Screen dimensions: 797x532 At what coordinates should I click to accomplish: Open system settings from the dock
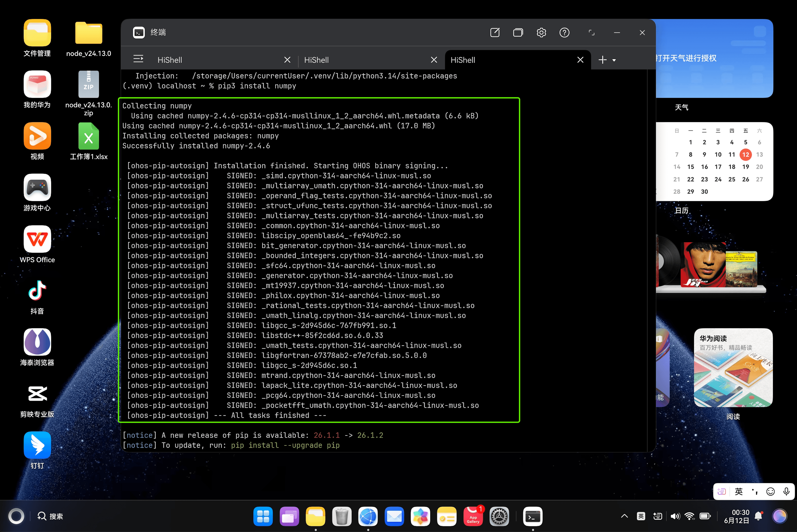coord(499,516)
